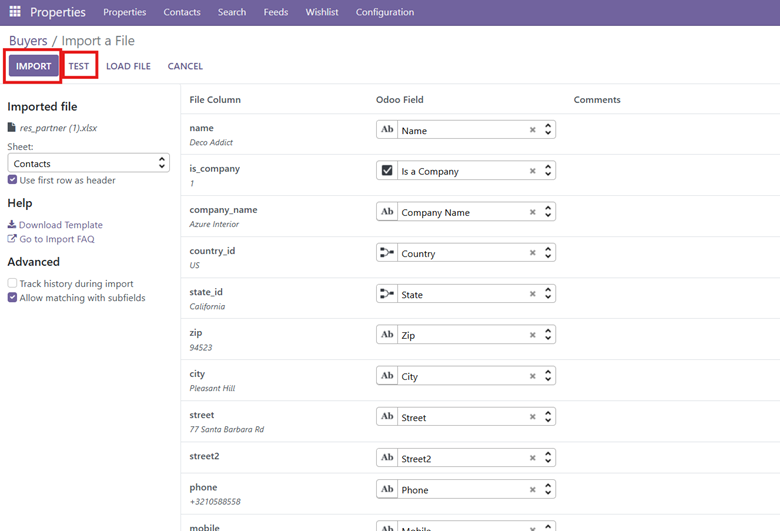
Task: Remove the Country field mapping with X
Action: click(x=532, y=253)
